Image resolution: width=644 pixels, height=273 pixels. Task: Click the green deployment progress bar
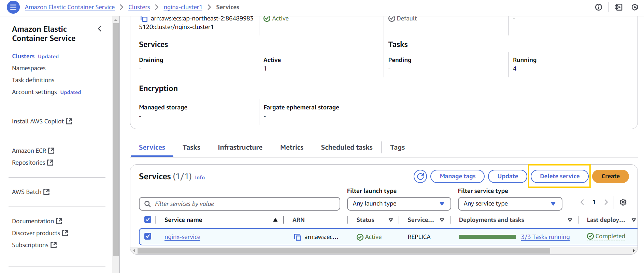tap(487, 237)
